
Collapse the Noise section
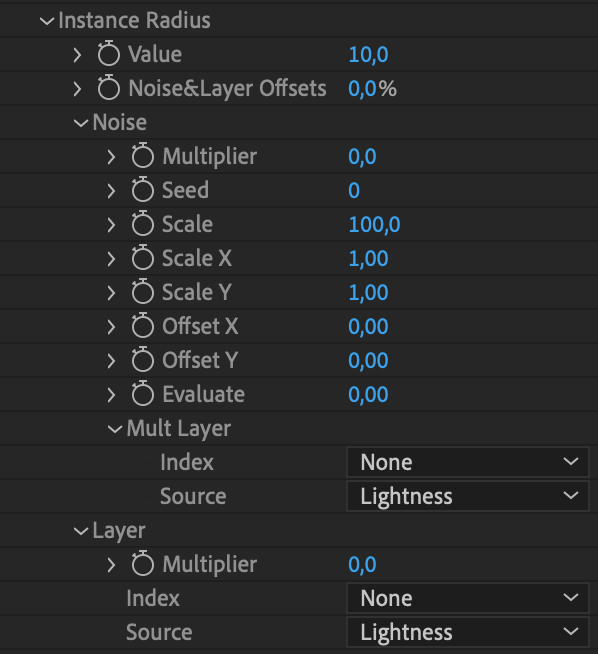[x=81, y=123]
